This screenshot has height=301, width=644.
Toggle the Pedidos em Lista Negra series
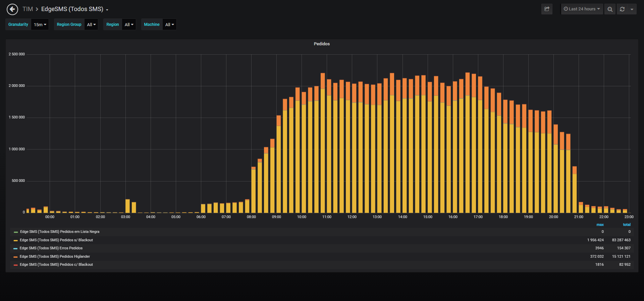(60, 232)
